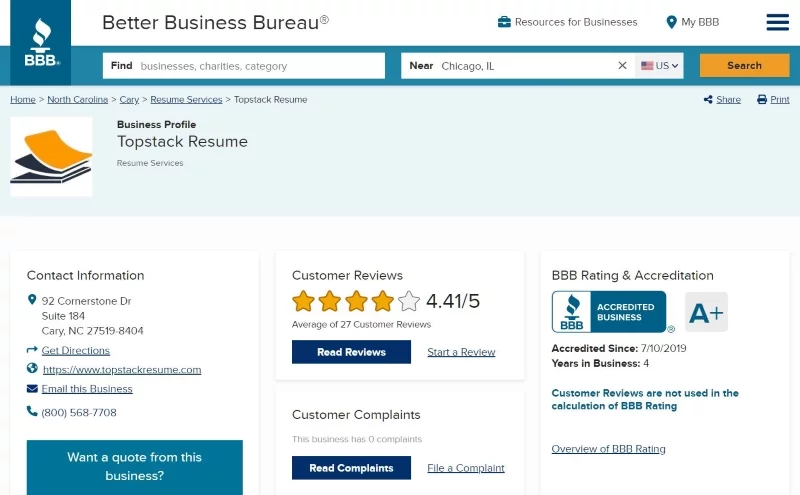
Task: Click the Topstack Resume logo thumbnail
Action: click(51, 156)
